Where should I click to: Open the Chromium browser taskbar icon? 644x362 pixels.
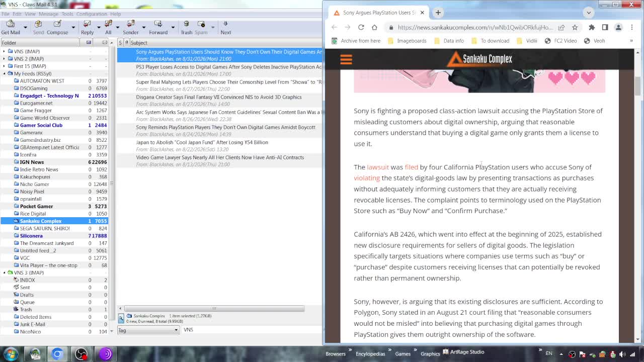[x=57, y=353]
